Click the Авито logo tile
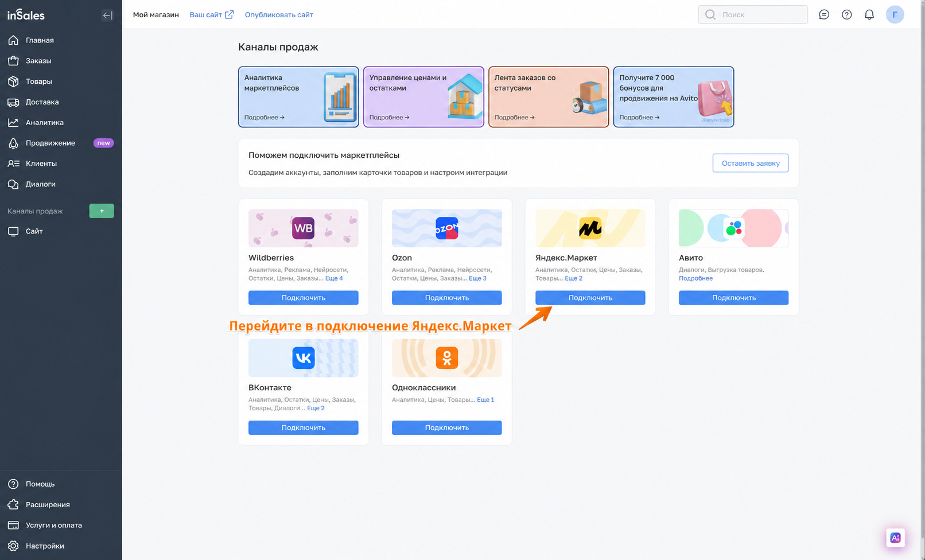 coord(733,228)
